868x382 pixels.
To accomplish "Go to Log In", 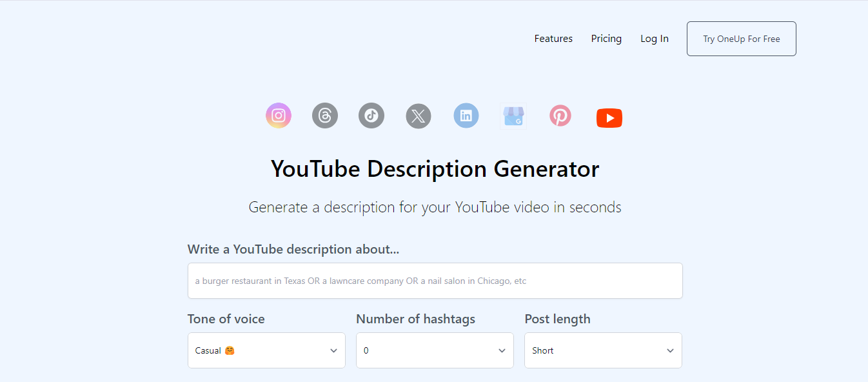I will pos(655,39).
